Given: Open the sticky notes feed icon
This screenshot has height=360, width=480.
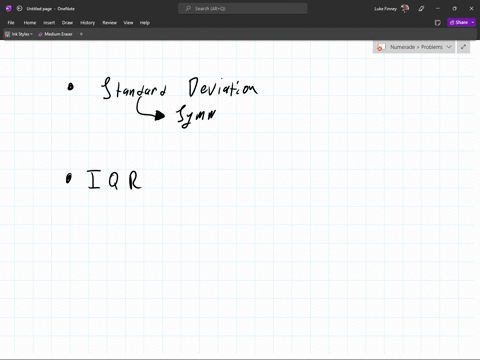Looking at the screenshot, I should 438,23.
